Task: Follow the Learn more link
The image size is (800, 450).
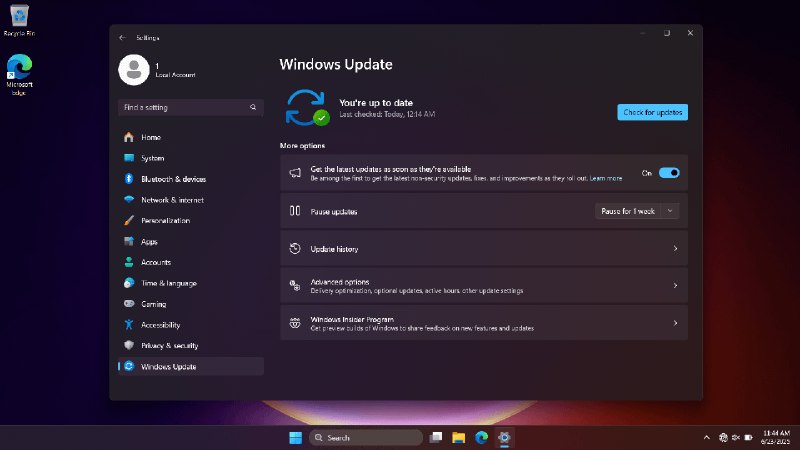Action: 606,179
